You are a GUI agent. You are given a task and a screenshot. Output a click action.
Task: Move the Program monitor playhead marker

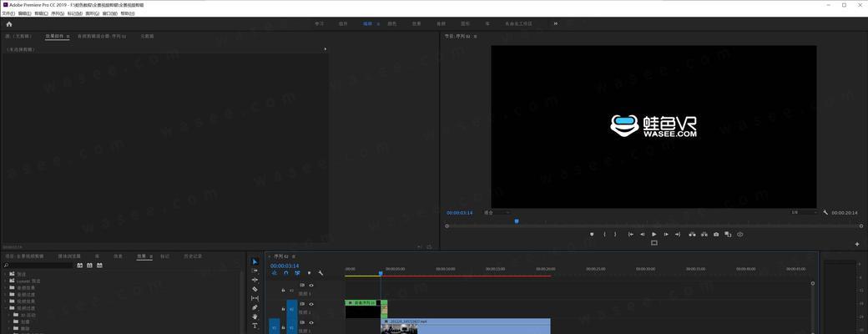click(517, 221)
